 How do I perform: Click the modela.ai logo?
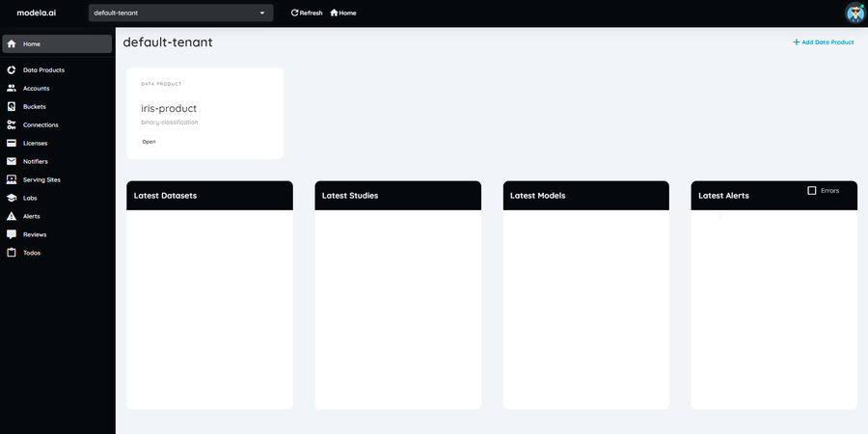pyautogui.click(x=36, y=13)
